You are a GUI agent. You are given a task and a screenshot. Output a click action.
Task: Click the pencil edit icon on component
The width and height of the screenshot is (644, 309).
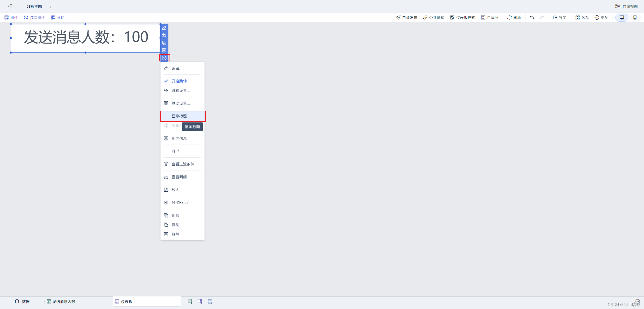pos(164,28)
